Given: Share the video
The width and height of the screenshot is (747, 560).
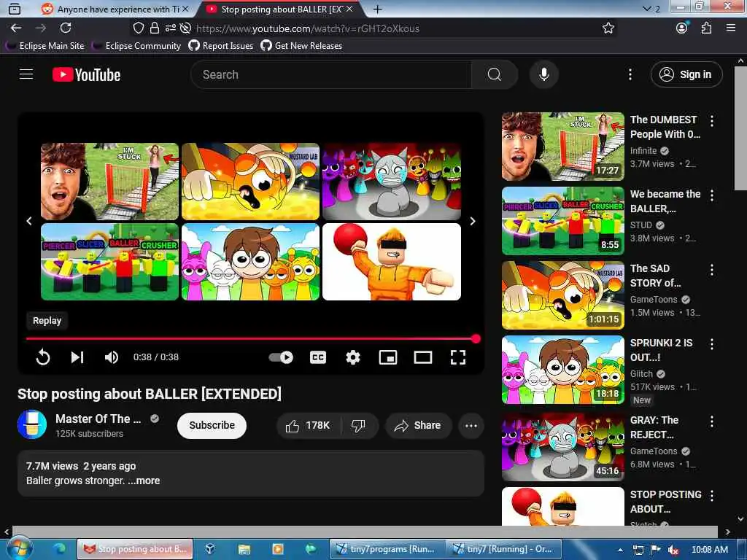Looking at the screenshot, I should click(x=417, y=425).
